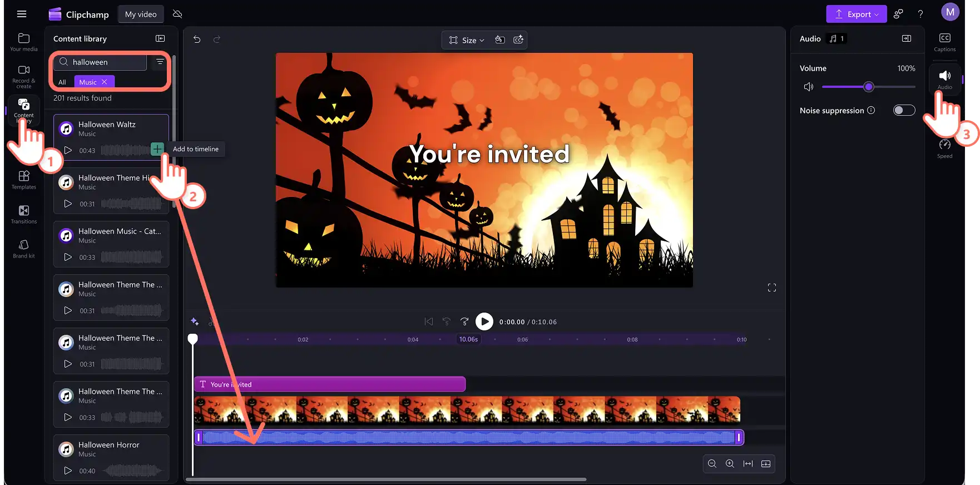Screen dimensions: 980x485
Task: Play the timeline preview
Action: pos(484,321)
